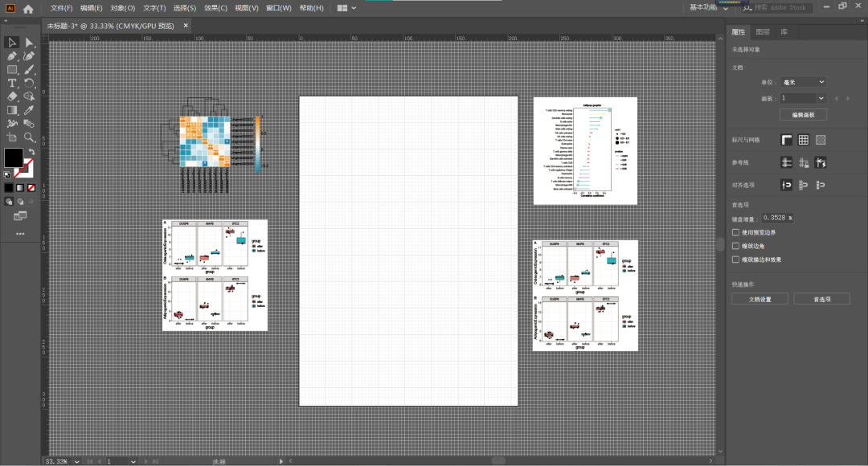Select the Rectangle tool

[11, 70]
